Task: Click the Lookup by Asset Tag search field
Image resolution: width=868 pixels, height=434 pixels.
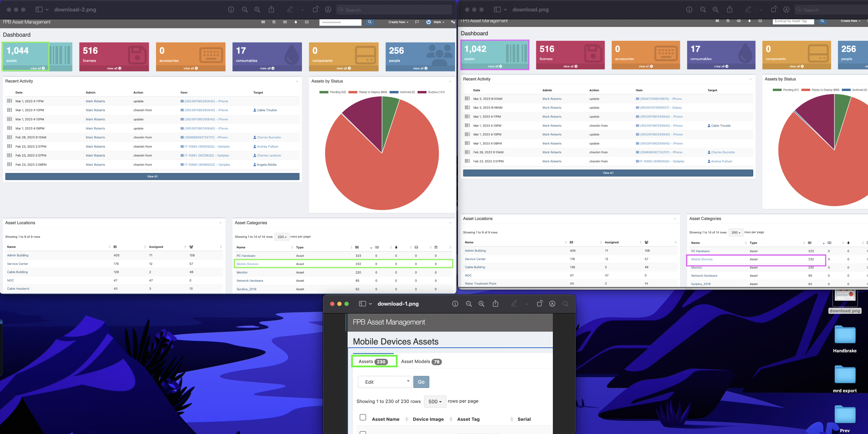Action: click(x=793, y=21)
